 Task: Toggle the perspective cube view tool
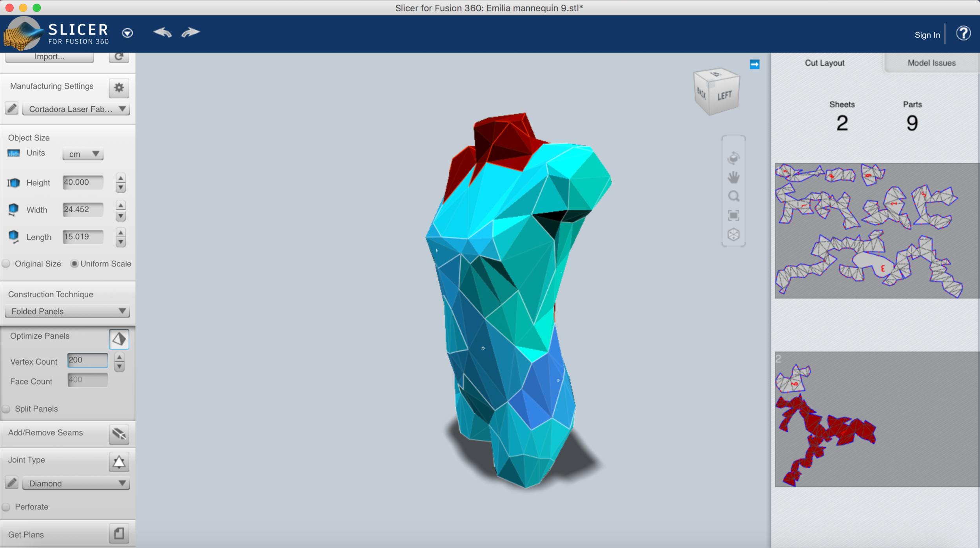click(733, 234)
